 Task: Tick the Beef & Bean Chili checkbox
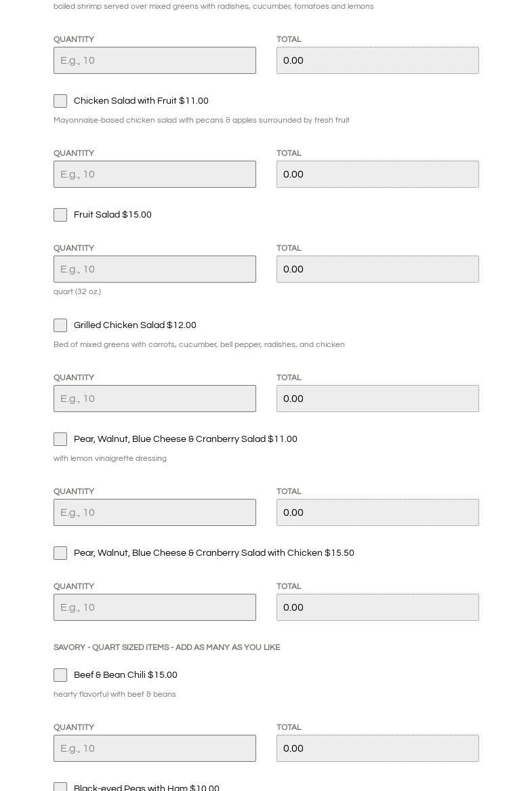click(60, 675)
